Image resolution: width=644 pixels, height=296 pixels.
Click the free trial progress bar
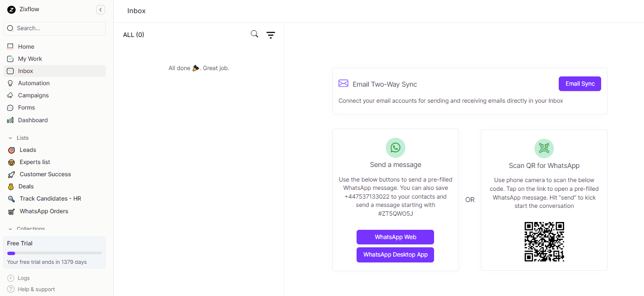coord(54,253)
